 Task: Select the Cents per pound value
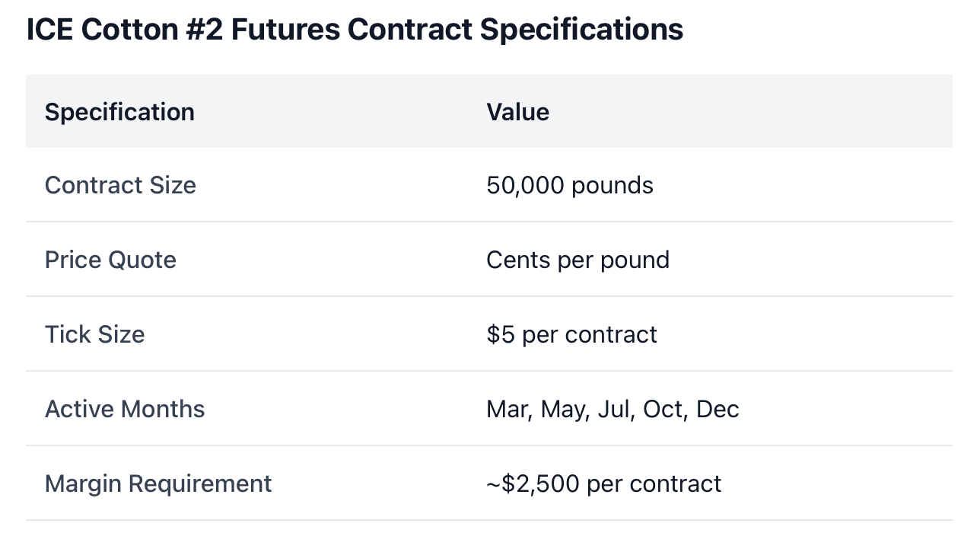[x=578, y=260]
